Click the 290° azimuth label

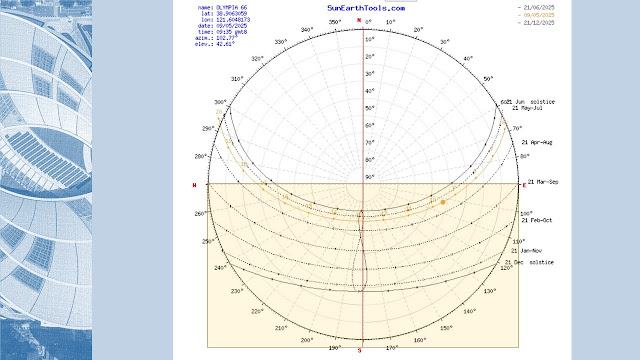208,129
